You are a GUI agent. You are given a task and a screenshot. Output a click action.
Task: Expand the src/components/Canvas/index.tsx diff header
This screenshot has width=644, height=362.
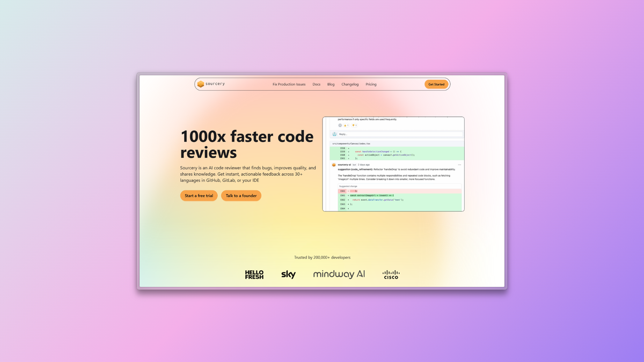click(351, 143)
